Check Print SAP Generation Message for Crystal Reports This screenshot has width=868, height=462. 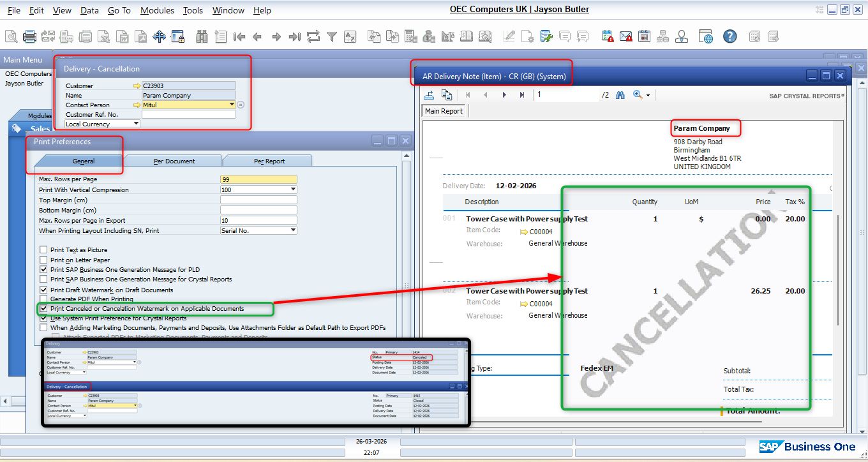click(43, 279)
